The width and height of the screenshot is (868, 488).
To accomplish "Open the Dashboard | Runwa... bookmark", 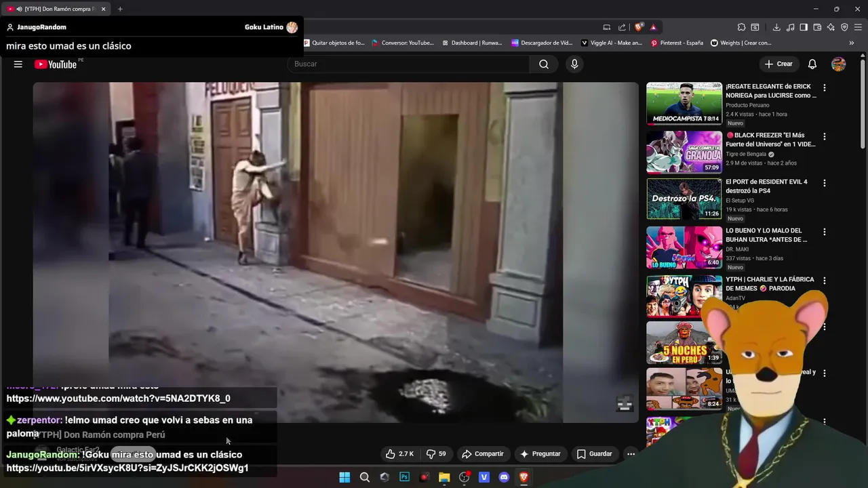I will coord(473,43).
